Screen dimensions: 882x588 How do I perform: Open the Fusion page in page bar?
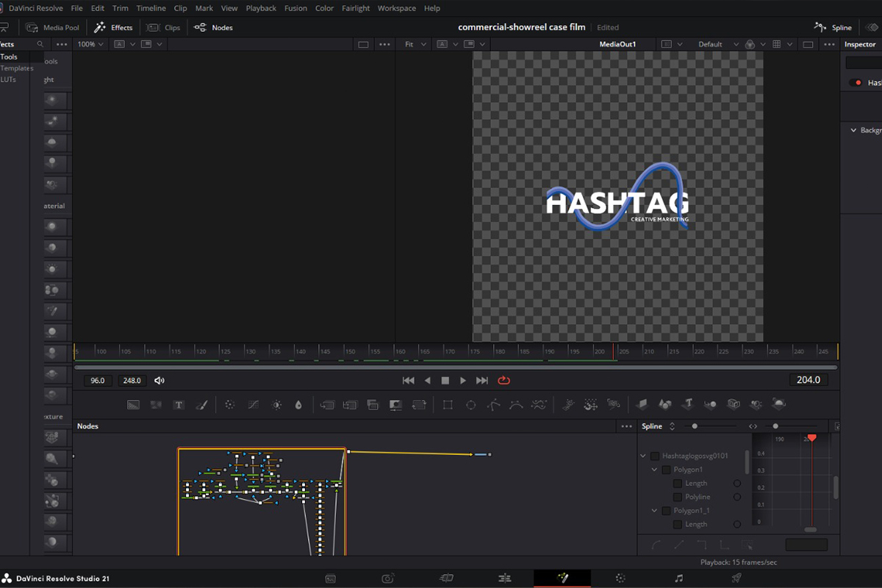tap(562, 578)
